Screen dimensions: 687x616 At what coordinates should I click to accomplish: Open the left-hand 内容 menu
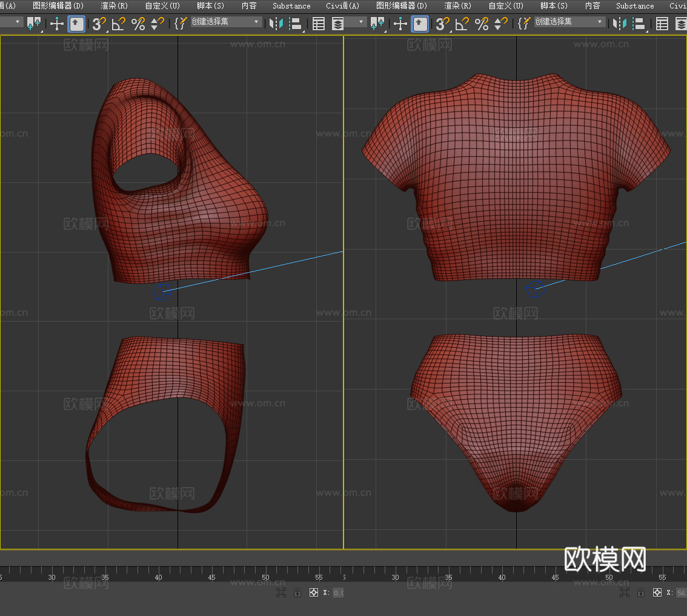250,5
